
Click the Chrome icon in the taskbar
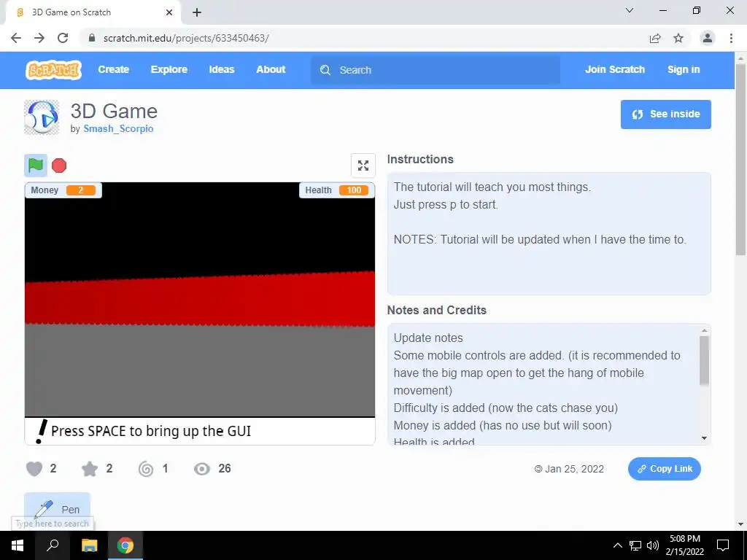(125, 545)
